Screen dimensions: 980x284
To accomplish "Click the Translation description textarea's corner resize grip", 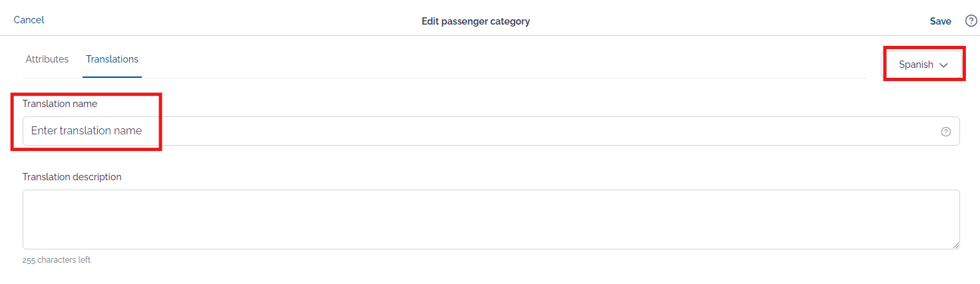I will click(x=956, y=246).
